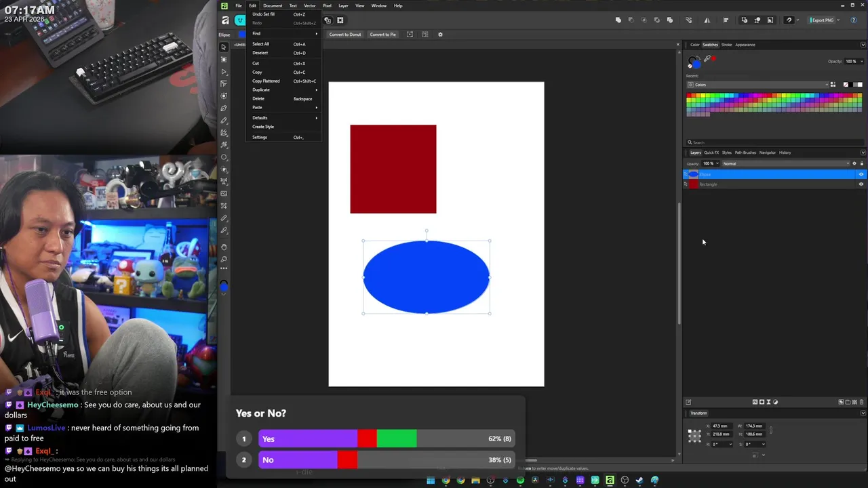Open the Duplicate submenu in Edit menu
The height and width of the screenshot is (488, 868).
283,89
